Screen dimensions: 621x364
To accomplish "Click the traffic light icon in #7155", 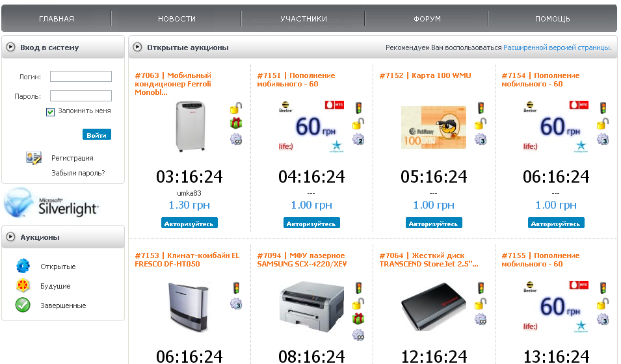I will coord(603,288).
